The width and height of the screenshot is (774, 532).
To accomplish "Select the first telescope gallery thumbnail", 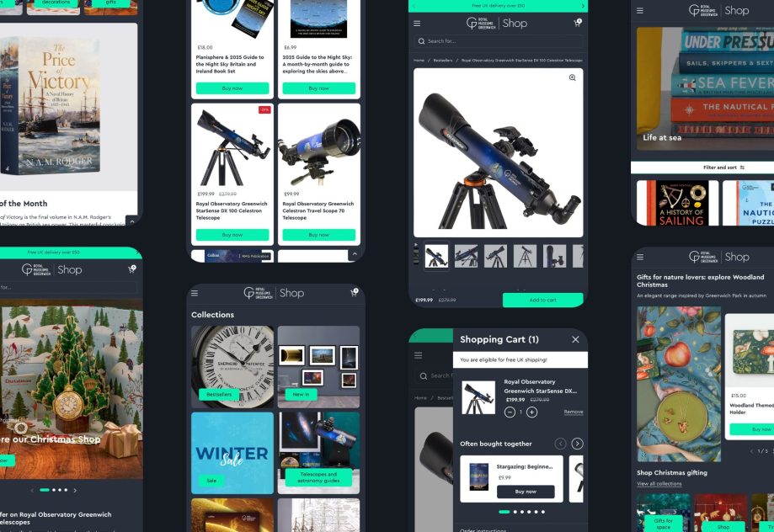I will (x=436, y=256).
